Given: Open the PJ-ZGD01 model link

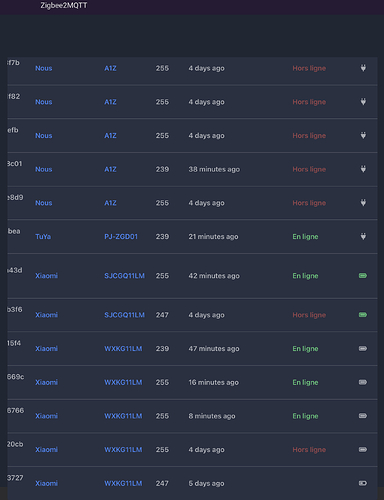Looking at the screenshot, I should (x=121, y=237).
